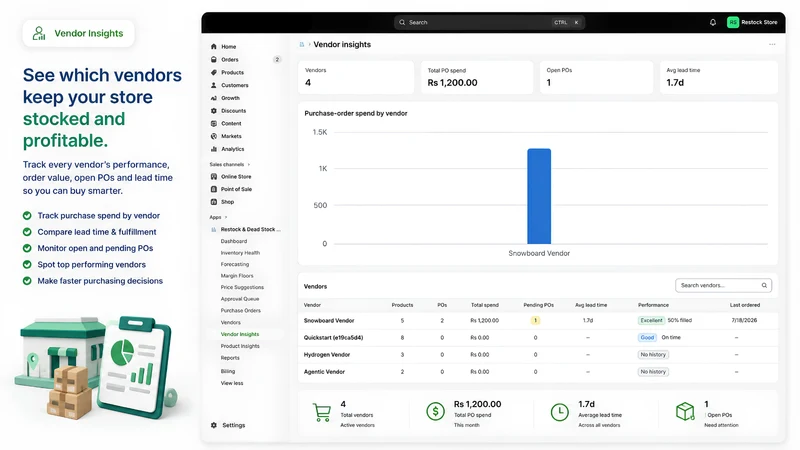Image resolution: width=800 pixels, height=450 pixels.
Task: Click the Restock Store account button
Action: pyautogui.click(x=753, y=22)
